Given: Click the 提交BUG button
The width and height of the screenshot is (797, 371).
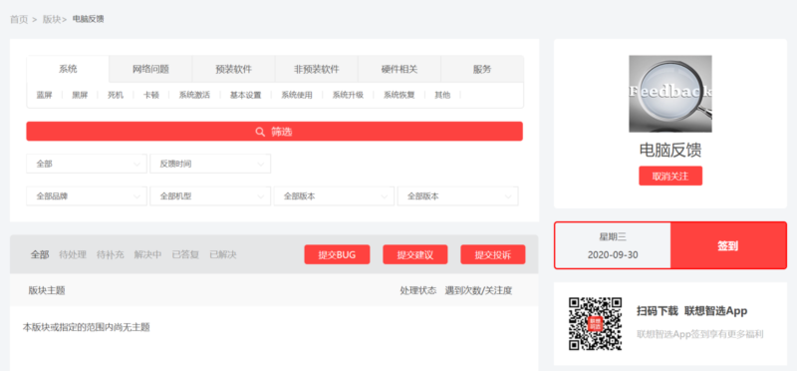Looking at the screenshot, I should click(337, 255).
